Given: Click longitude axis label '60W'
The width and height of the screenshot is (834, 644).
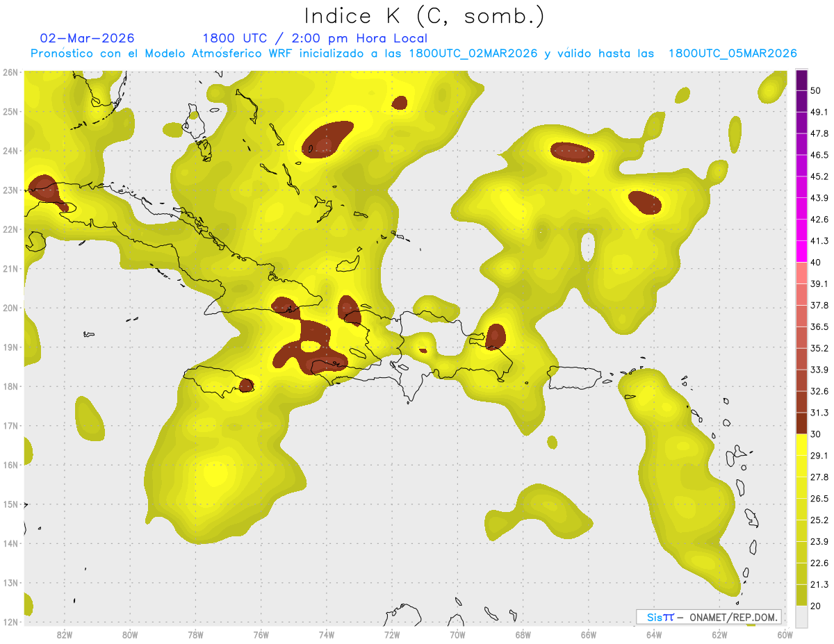Looking at the screenshot, I should (x=785, y=634).
